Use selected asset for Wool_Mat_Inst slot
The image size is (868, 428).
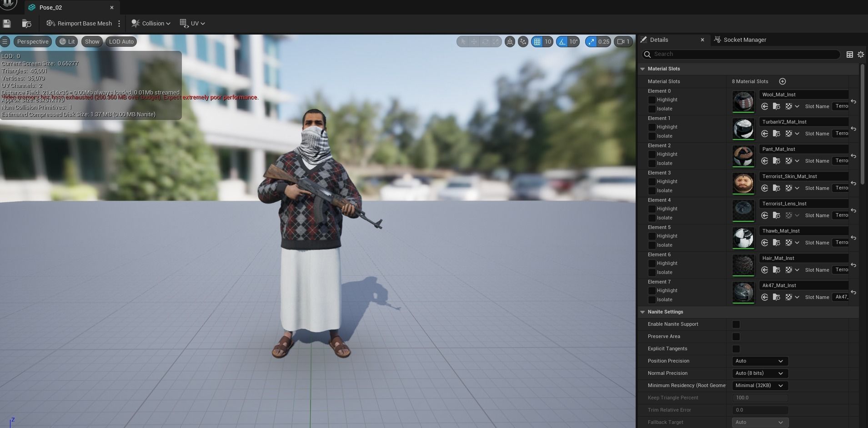[765, 106]
